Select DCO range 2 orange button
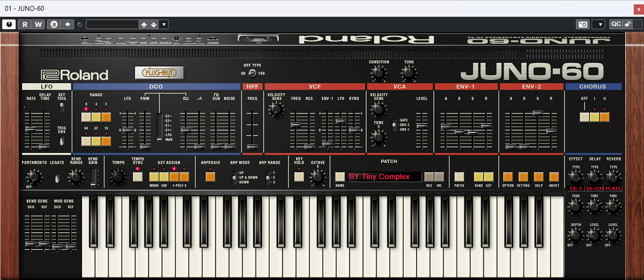Image resolution: width=644 pixels, height=280 pixels. click(x=106, y=118)
